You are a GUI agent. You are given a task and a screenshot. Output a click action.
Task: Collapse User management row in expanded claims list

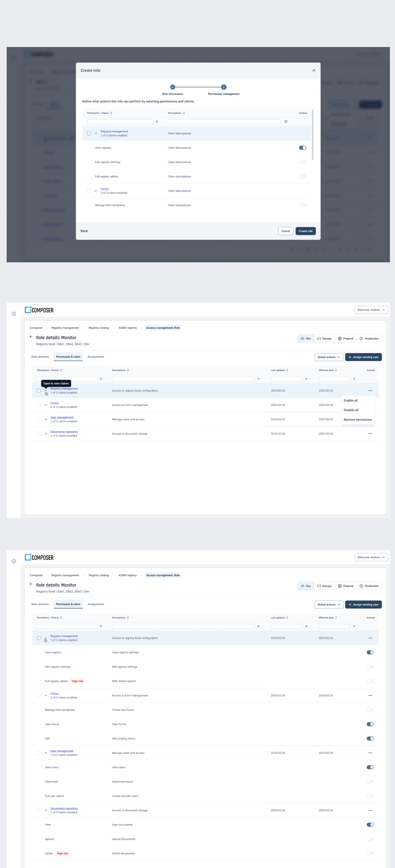click(46, 753)
